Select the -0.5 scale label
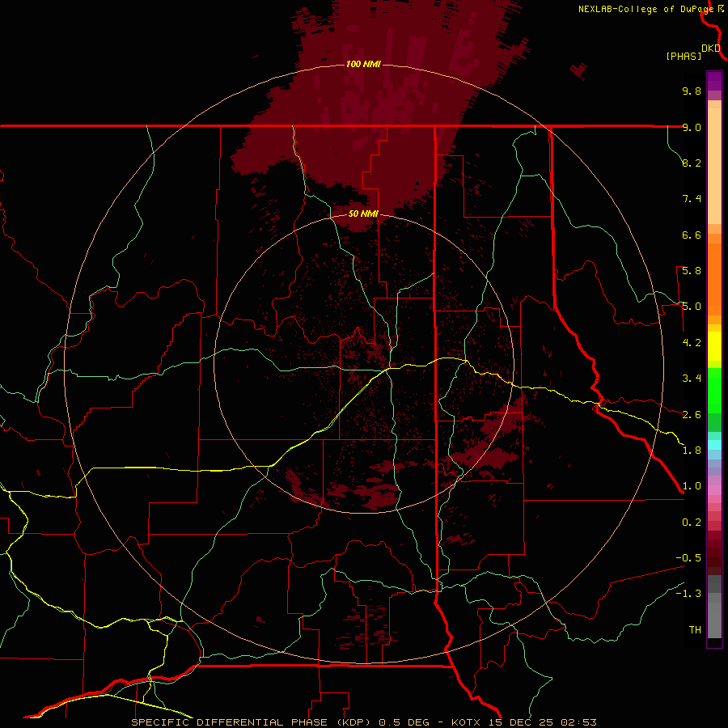The image size is (728, 728). [688, 558]
